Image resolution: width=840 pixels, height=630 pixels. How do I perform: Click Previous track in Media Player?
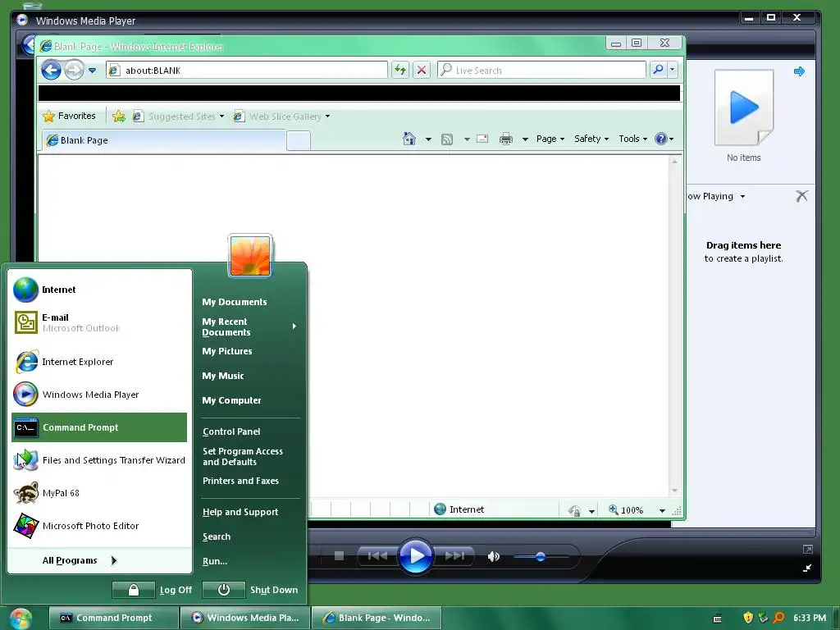click(377, 556)
